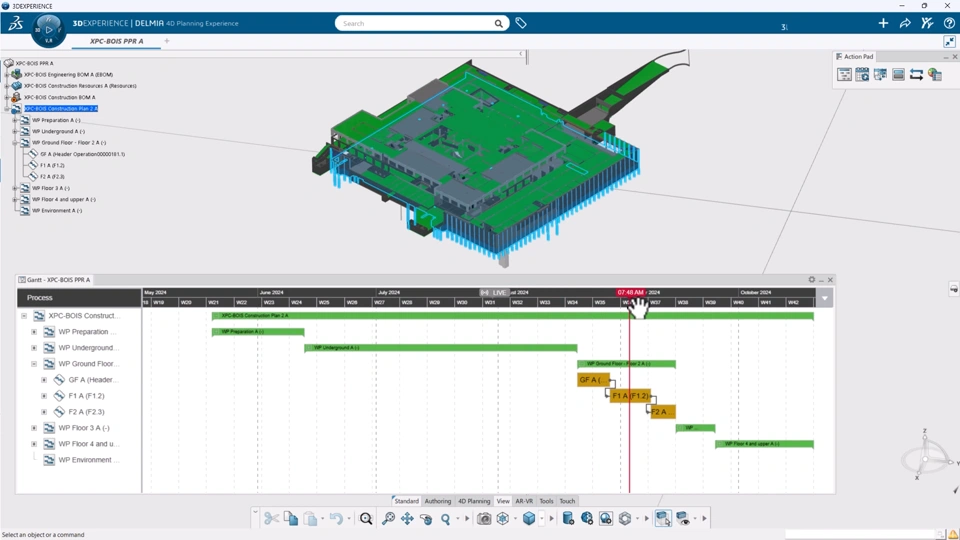This screenshot has width=960, height=540.
Task: Switch to the Authoring tab
Action: [438, 501]
